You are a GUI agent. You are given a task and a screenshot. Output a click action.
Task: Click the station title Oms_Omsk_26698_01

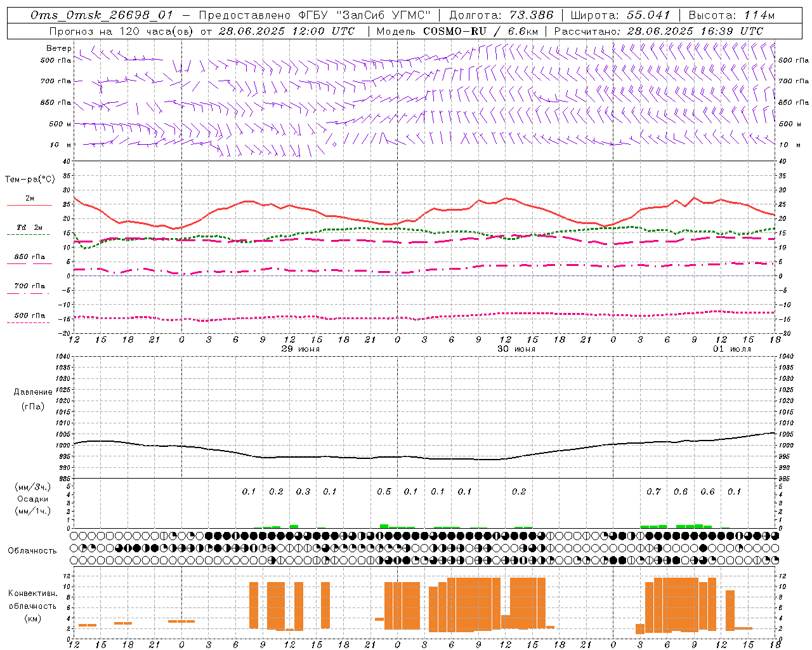coord(101,15)
